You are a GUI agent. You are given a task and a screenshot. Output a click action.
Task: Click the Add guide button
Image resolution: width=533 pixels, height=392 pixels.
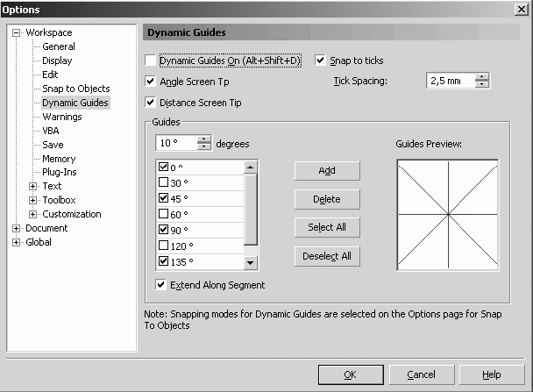click(x=327, y=171)
